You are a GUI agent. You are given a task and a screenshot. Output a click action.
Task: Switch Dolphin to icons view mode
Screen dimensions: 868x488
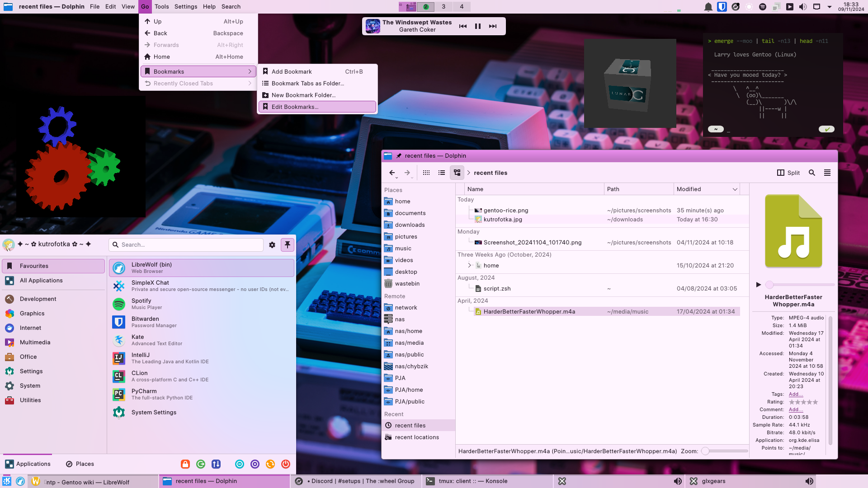coord(426,173)
